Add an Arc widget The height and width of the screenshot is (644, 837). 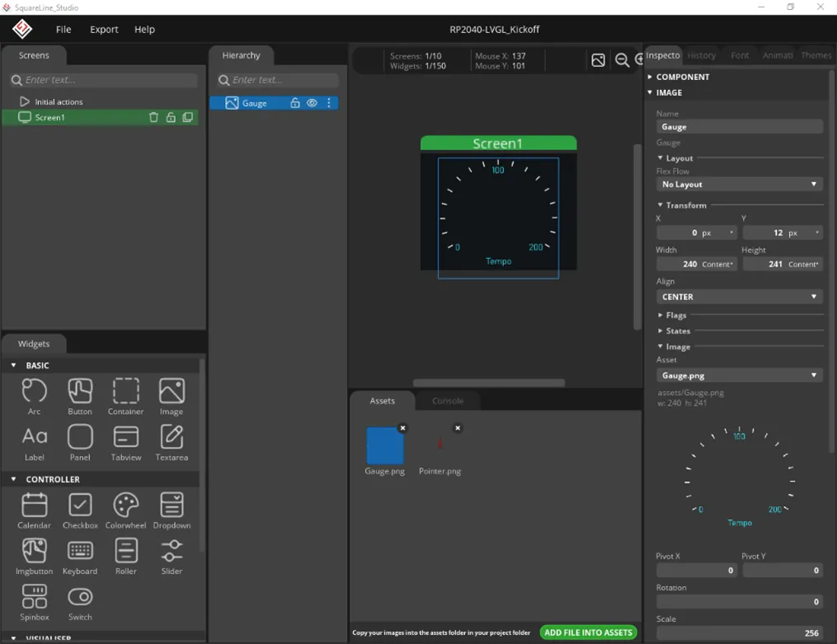click(x=34, y=396)
